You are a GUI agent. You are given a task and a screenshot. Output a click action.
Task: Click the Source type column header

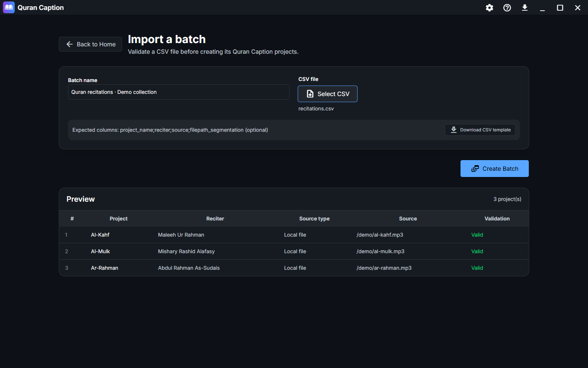coord(314,219)
